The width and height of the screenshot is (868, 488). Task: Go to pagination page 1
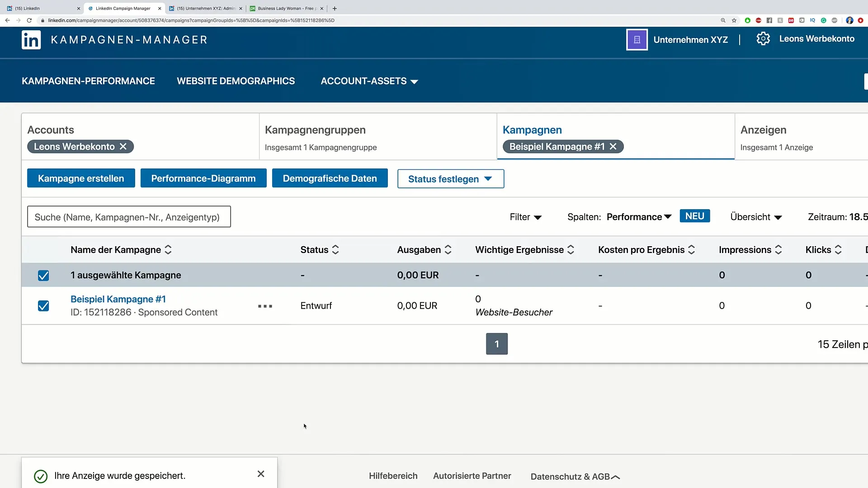pos(497,344)
